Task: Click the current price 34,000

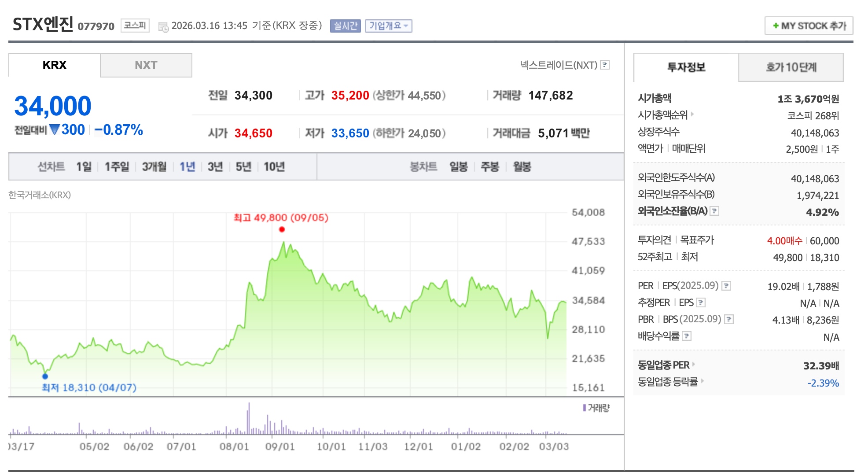Action: [x=53, y=106]
